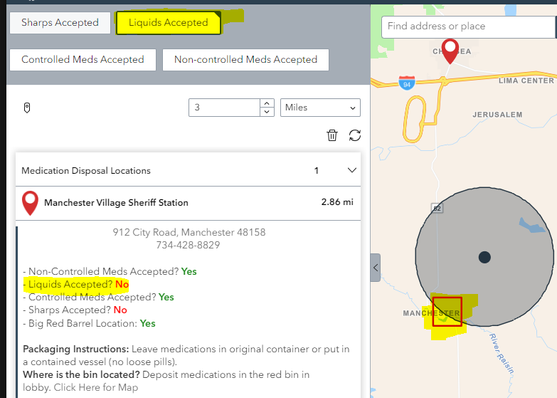The height and width of the screenshot is (398, 557).
Task: Click the Non-Controlled Meds Accepted? Yes line
Action: pyautogui.click(x=110, y=271)
